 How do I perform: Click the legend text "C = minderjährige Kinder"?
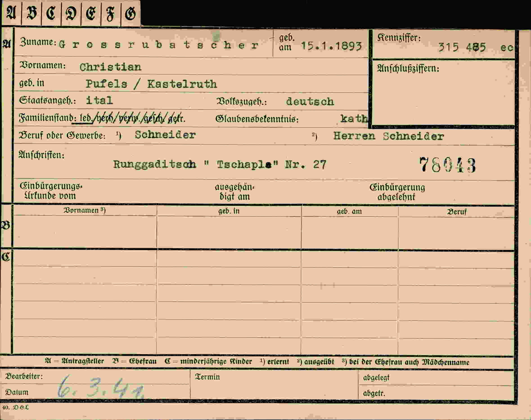(208, 362)
